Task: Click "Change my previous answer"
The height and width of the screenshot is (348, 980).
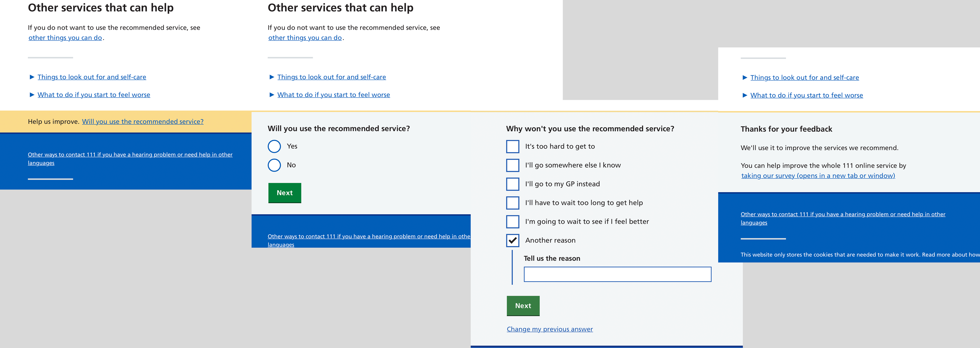Action: pyautogui.click(x=549, y=328)
